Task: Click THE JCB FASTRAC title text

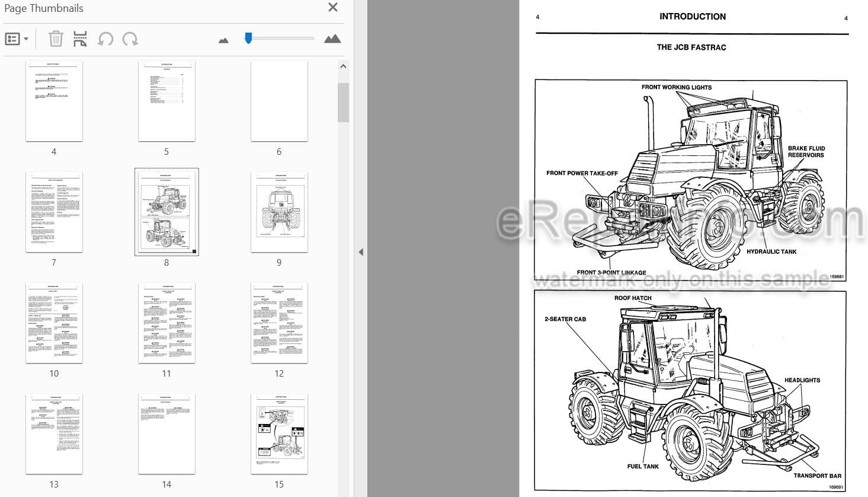Action: click(x=691, y=47)
